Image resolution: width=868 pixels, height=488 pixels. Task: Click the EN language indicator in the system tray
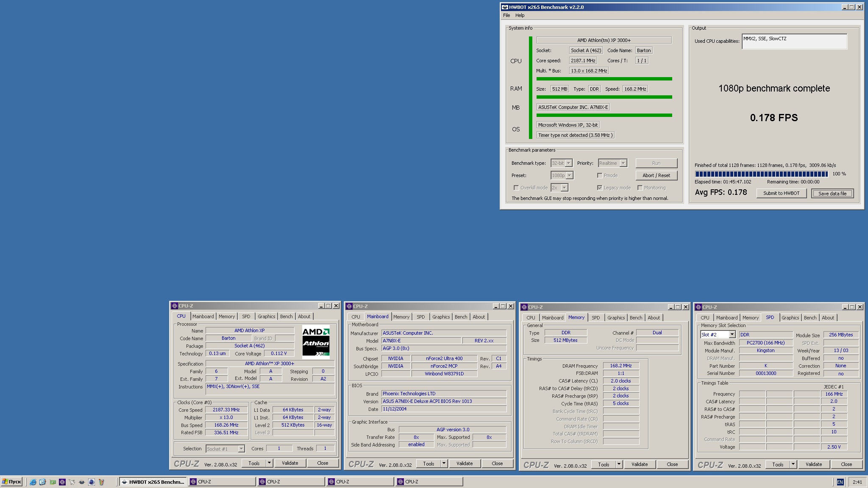[x=840, y=482]
